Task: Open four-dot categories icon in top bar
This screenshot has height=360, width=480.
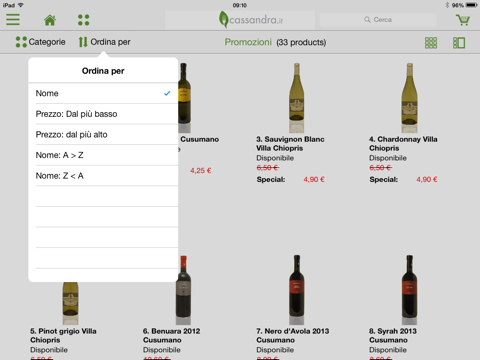Action: coord(83,20)
